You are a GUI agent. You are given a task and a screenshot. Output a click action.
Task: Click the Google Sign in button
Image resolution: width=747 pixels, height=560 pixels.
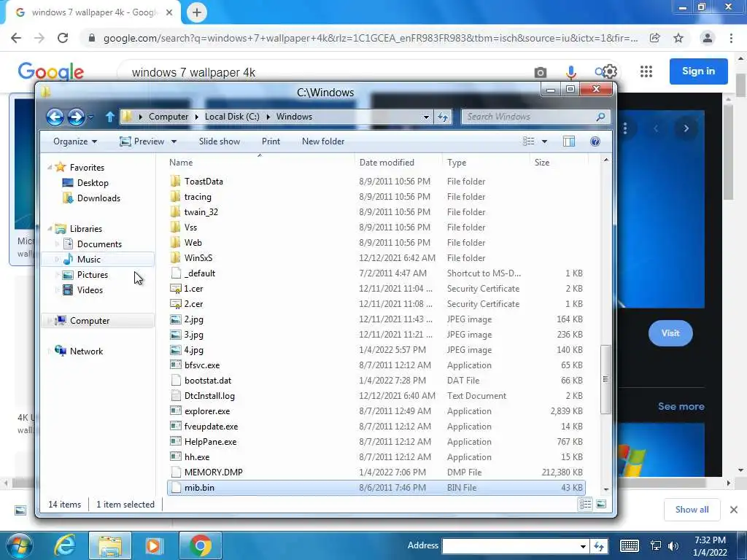tap(698, 71)
